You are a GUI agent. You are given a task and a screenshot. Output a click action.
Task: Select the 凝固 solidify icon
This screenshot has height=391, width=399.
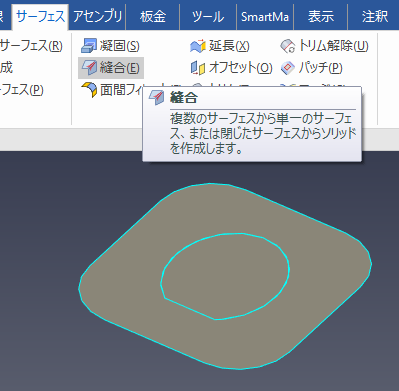89,46
